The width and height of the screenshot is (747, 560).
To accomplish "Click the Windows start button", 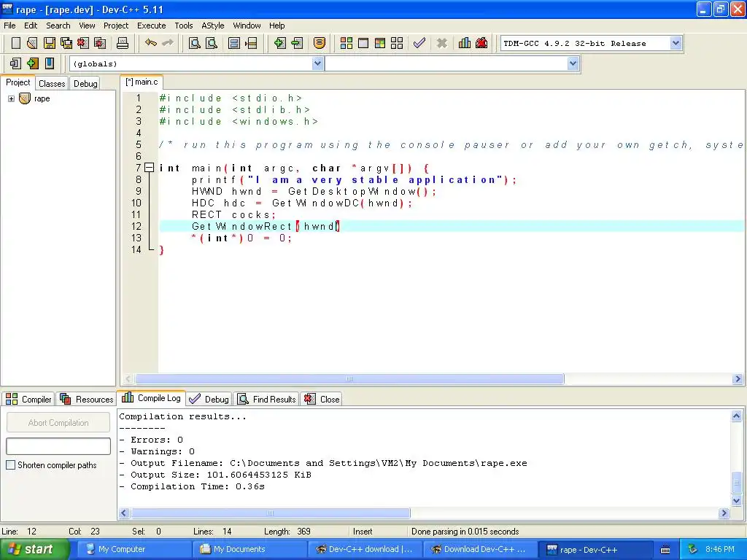I will pyautogui.click(x=34, y=549).
